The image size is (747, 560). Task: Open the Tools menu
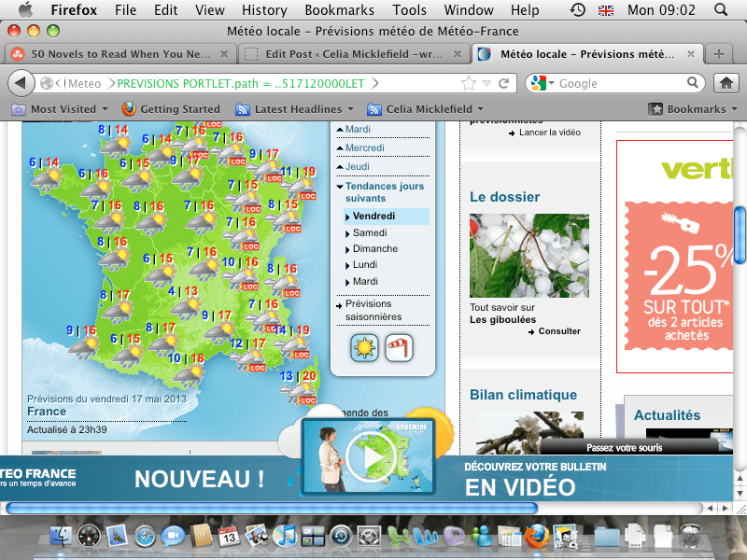409,9
